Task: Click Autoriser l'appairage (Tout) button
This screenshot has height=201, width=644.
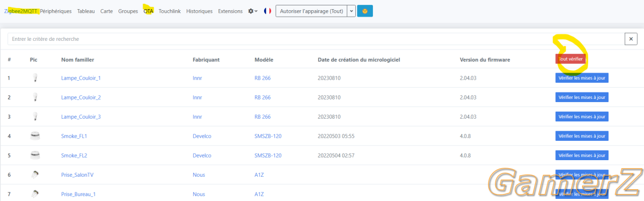Action: (x=312, y=11)
